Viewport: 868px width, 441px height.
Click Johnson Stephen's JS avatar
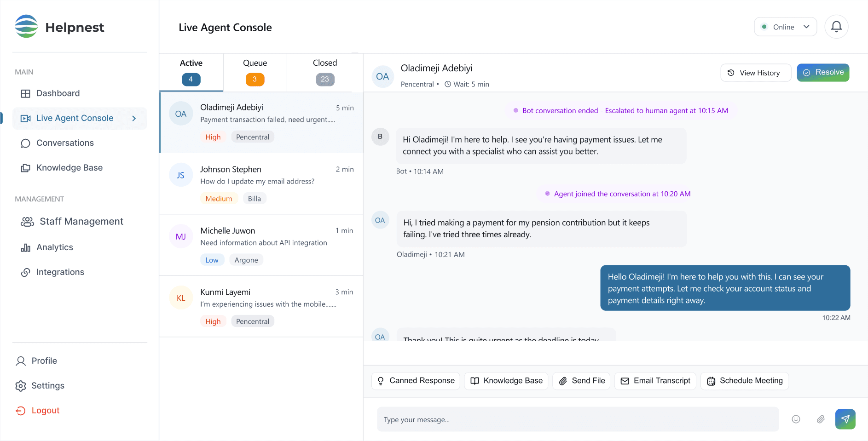click(x=181, y=175)
